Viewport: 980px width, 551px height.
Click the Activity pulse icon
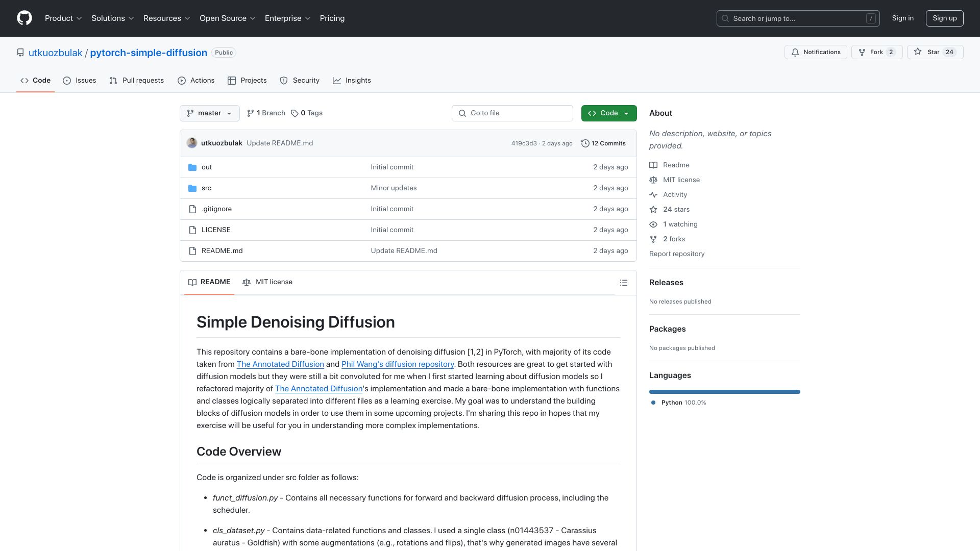(x=653, y=195)
